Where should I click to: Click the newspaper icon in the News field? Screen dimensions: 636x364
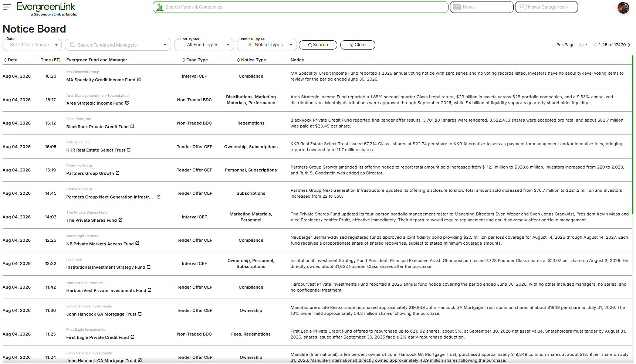[457, 7]
